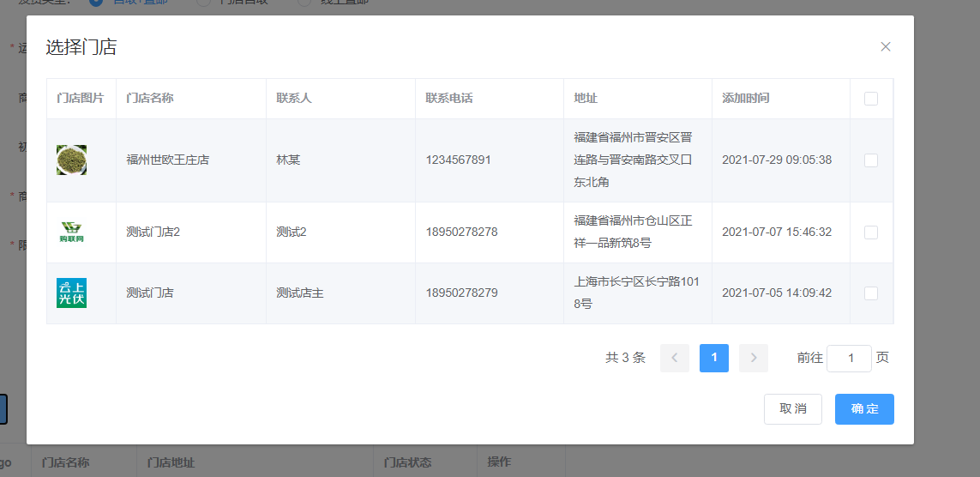Click the 门店名称 column header in dialog

coord(150,98)
